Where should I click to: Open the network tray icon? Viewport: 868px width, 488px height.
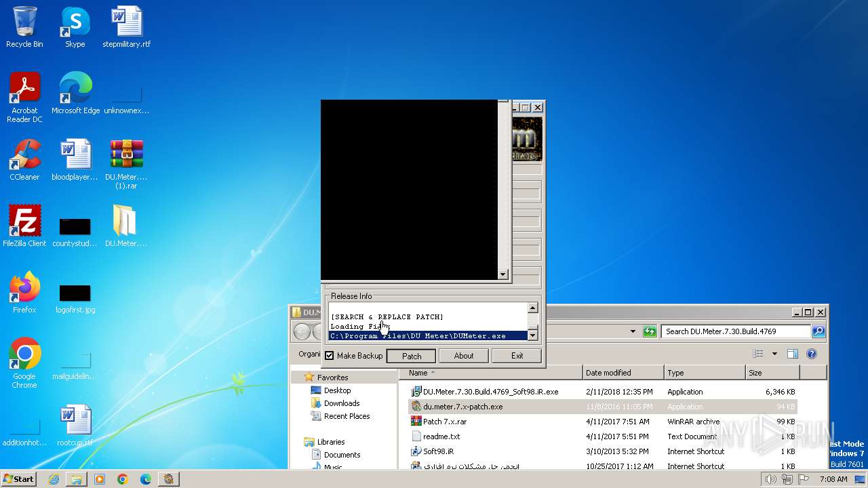[787, 479]
